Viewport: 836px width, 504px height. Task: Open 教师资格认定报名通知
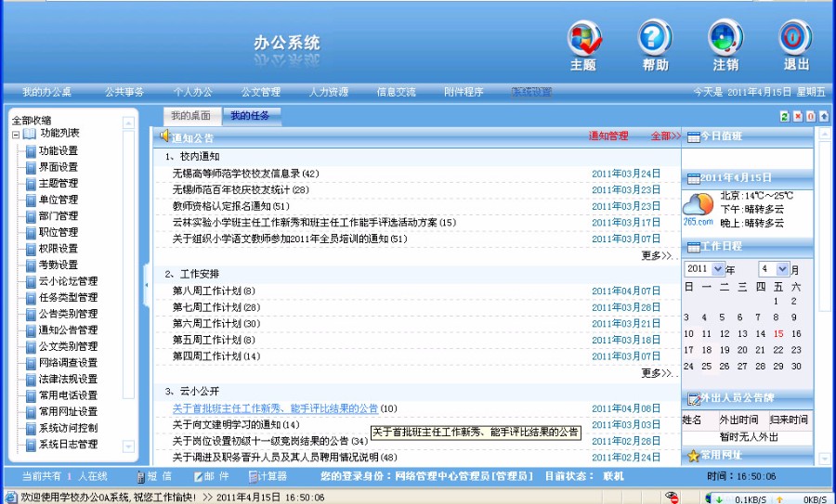click(230, 206)
